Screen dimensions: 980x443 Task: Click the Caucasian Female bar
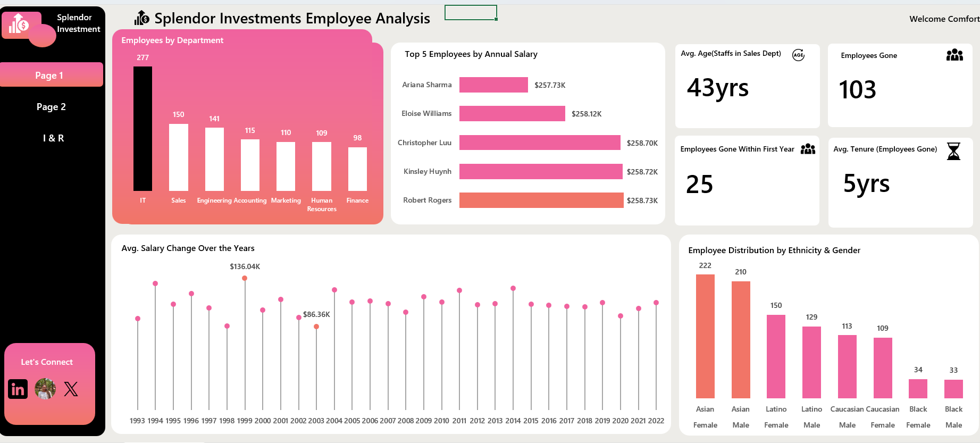[x=883, y=368]
